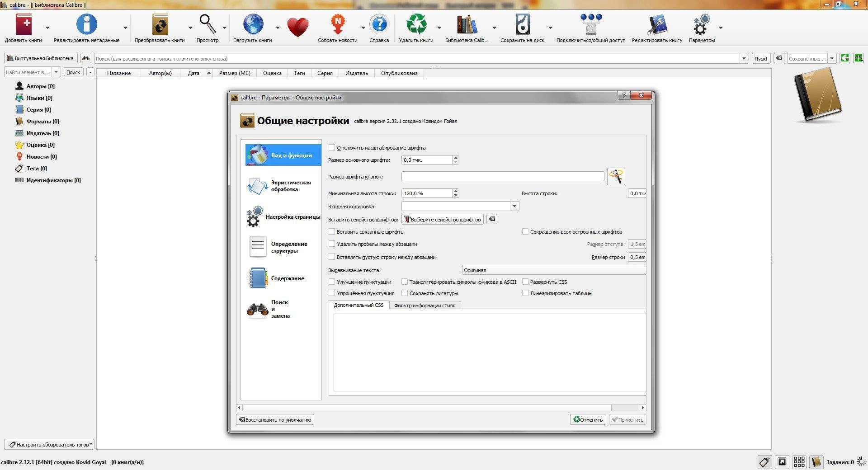The image size is (868, 470).
Task: Click the green copy-search arrow icon
Action: tap(844, 58)
